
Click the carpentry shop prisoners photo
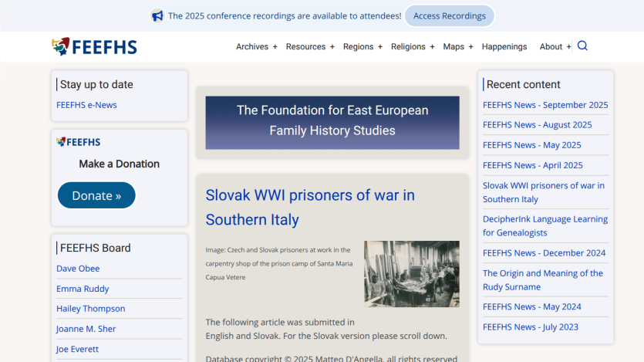pyautogui.click(x=412, y=274)
